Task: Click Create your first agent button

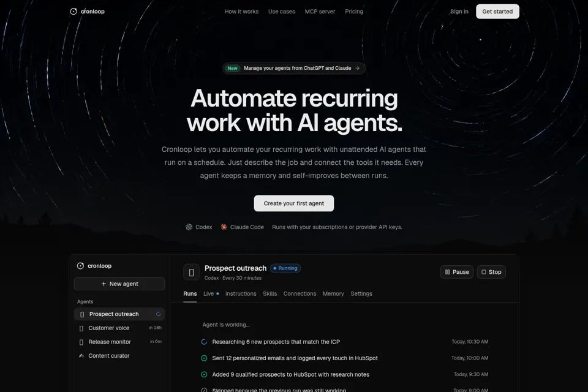Action: point(294,203)
